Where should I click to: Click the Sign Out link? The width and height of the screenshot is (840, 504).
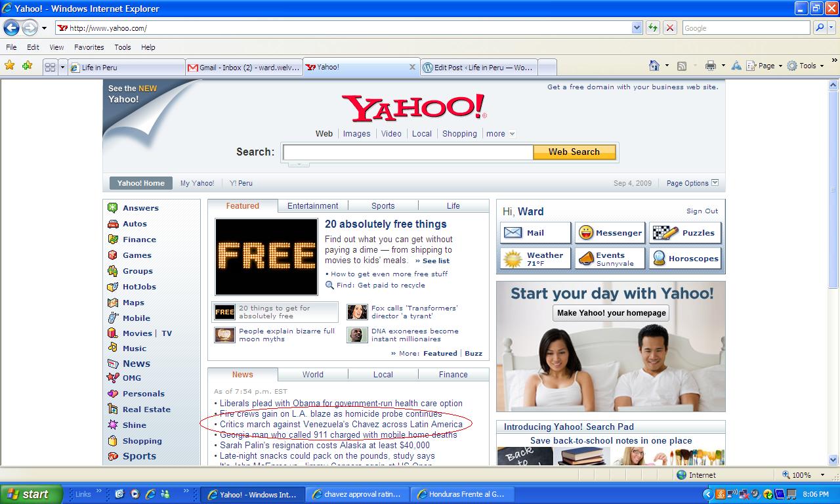pyautogui.click(x=702, y=211)
